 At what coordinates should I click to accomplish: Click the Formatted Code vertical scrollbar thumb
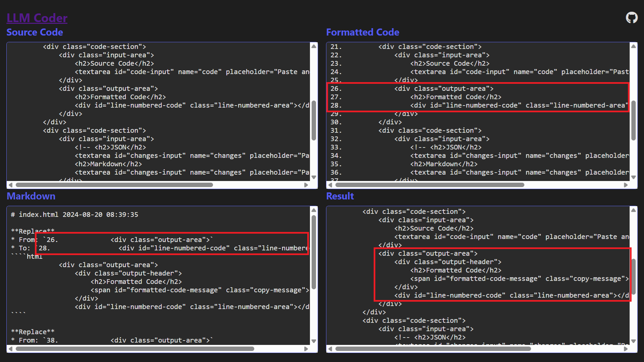click(x=633, y=121)
